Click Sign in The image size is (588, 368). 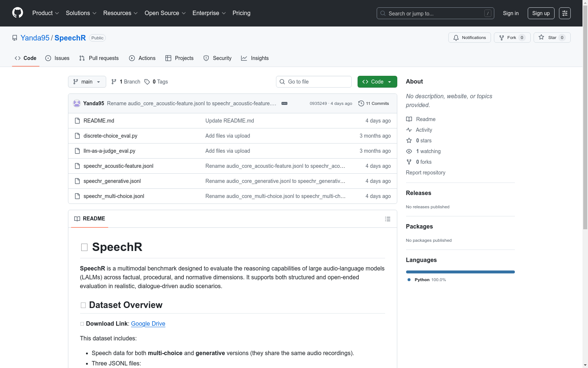[x=511, y=13]
